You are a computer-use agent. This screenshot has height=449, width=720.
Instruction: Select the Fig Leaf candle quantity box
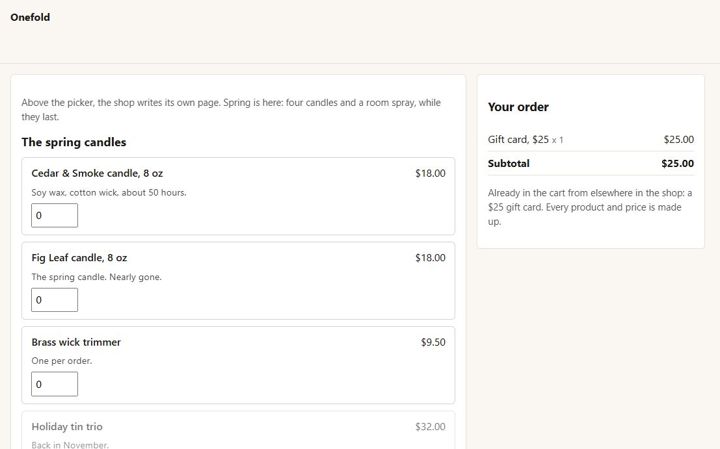tap(54, 300)
